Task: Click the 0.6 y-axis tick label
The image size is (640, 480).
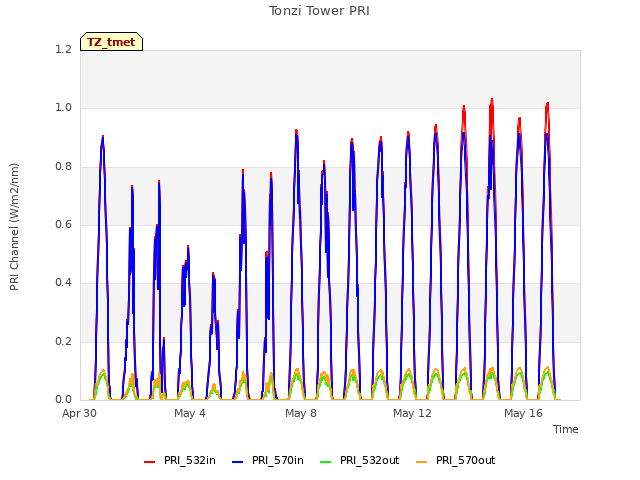Action: point(63,224)
